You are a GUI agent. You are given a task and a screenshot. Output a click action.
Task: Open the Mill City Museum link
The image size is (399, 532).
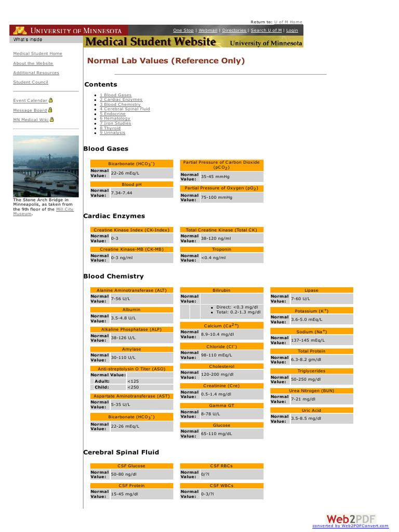click(64, 209)
